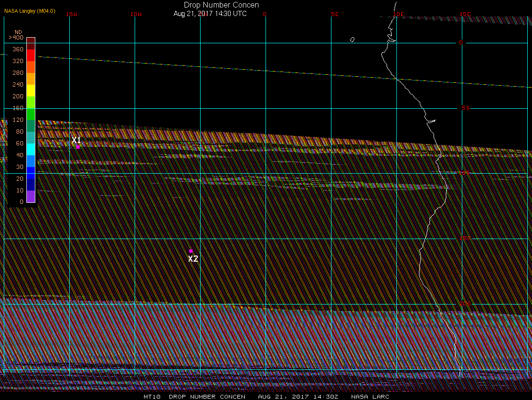Click the small island outline near the equator
Viewport: 532px width, 400px height.
[x=352, y=40]
